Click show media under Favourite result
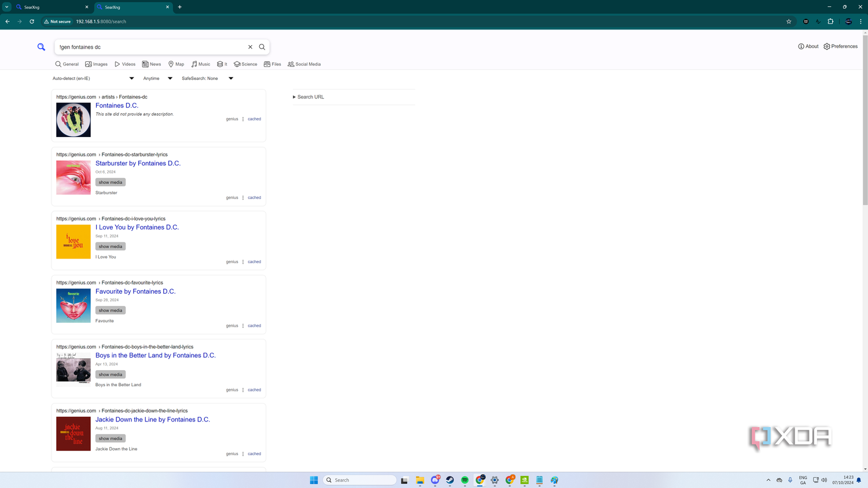 click(x=111, y=310)
